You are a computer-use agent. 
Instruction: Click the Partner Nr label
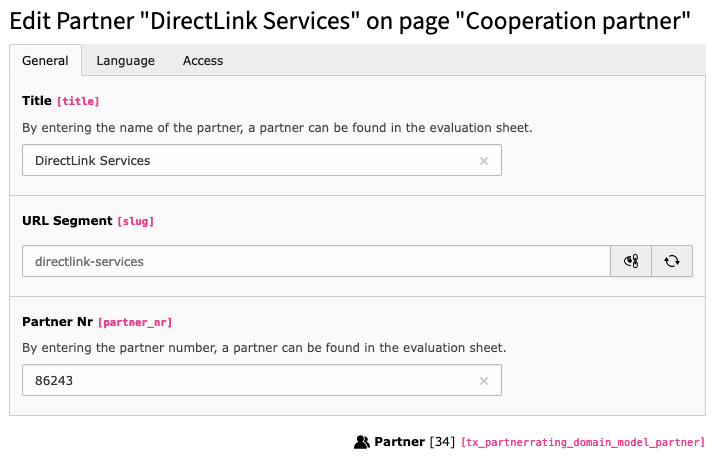(58, 322)
